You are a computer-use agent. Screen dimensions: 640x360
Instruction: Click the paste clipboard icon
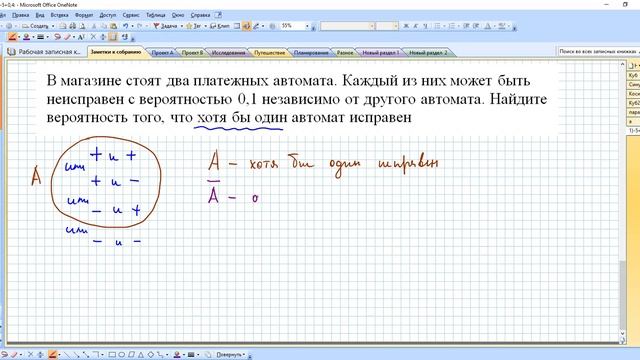[x=113, y=26]
